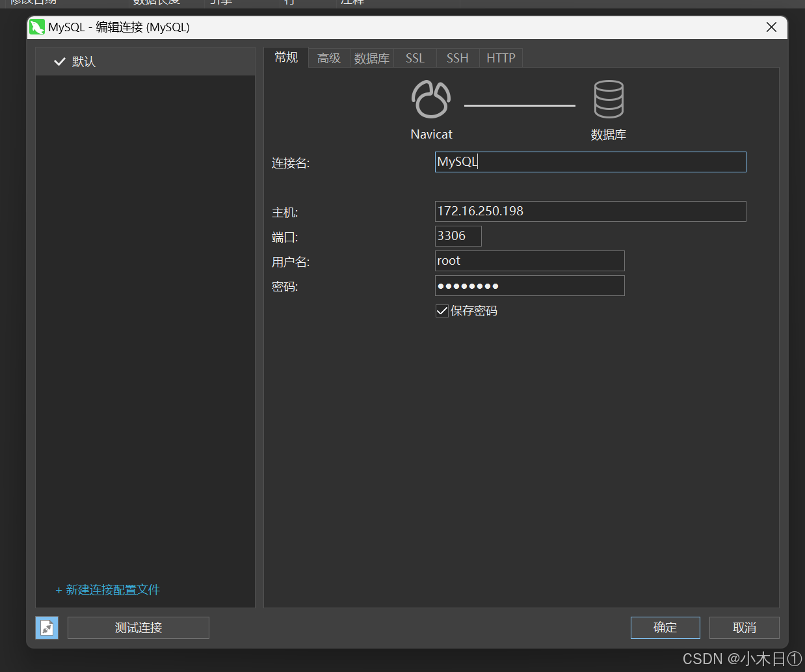Click the 主机: label
The height and width of the screenshot is (672, 805).
click(x=285, y=213)
